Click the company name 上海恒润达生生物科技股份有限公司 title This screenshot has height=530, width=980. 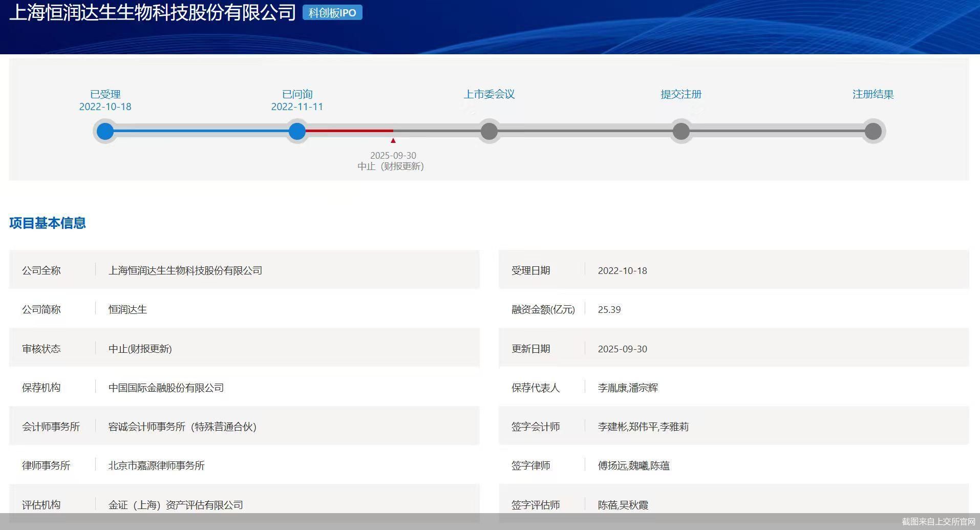coord(148,11)
